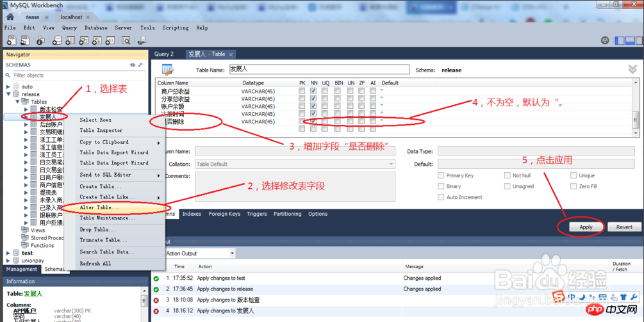
Task: Choose Alter Table... from context menu
Action: (99, 207)
